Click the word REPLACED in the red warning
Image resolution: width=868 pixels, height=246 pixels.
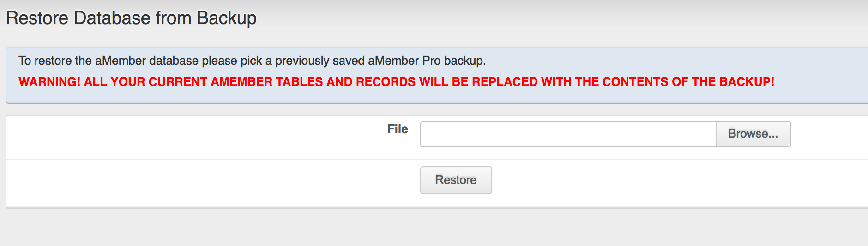[505, 82]
